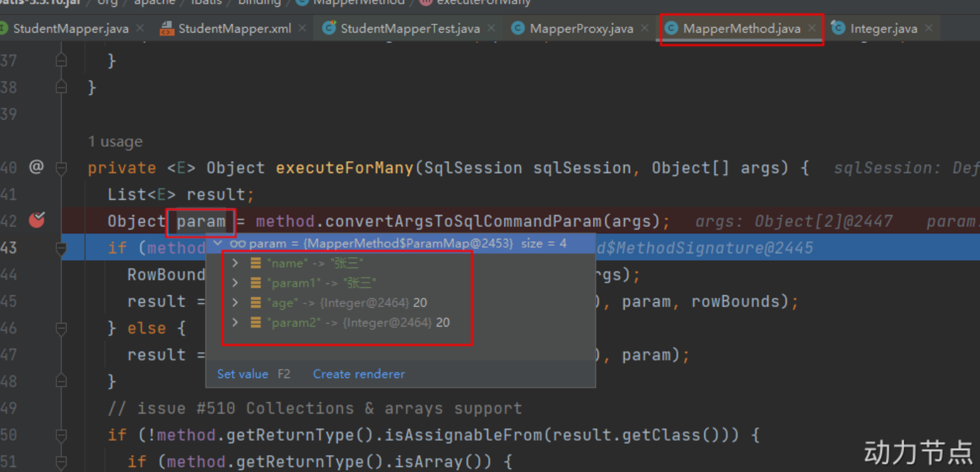Screen dimensions: 980x472
Task: Click the map entry icon beside "name"
Action: coord(256,263)
